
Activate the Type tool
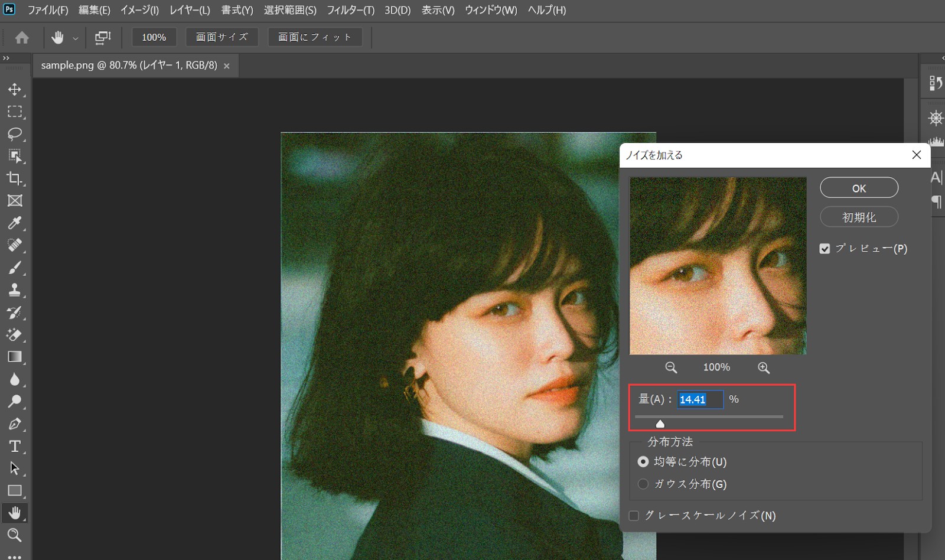(x=15, y=447)
